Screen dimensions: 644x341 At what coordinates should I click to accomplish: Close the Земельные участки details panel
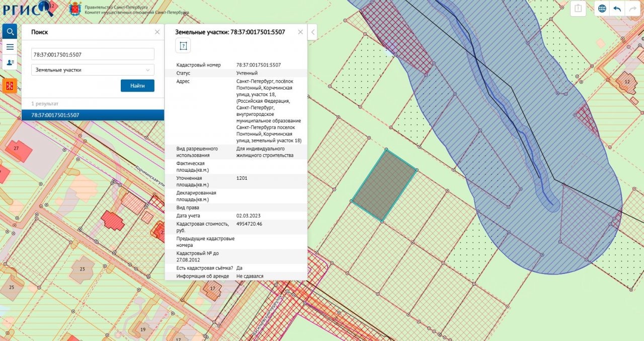point(300,32)
